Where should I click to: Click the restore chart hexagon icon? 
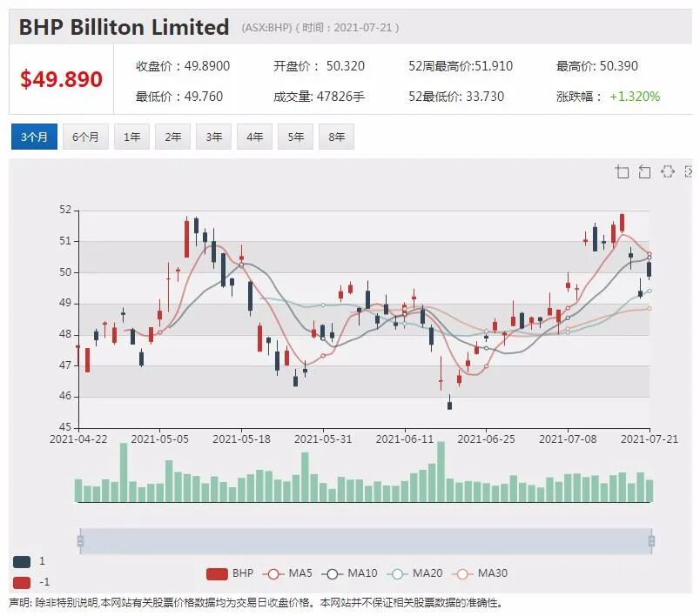pyautogui.click(x=668, y=171)
